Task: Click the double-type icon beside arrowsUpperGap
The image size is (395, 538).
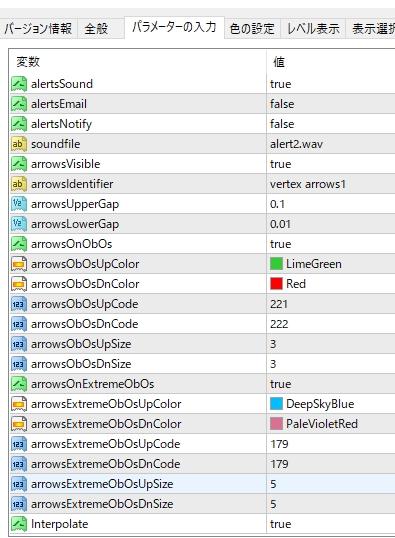Action: [19, 204]
